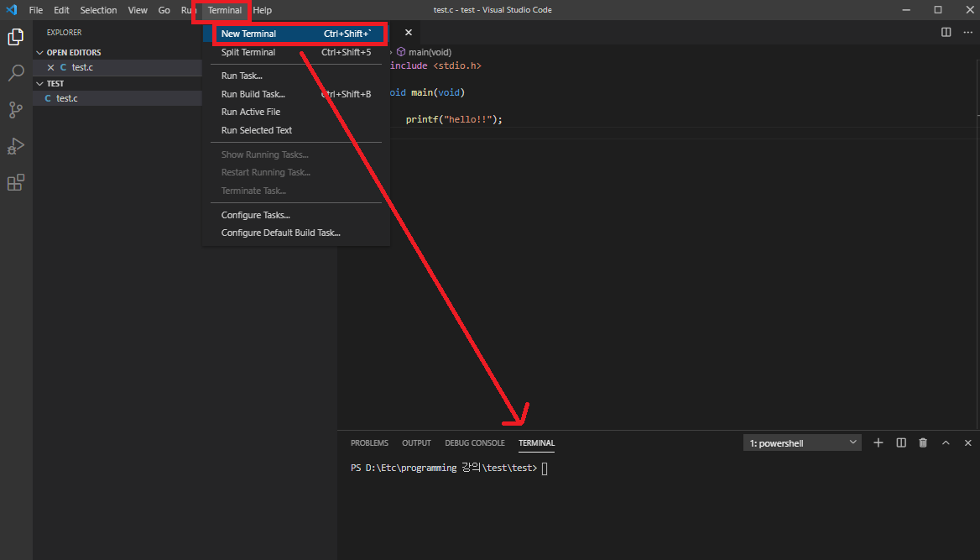980x560 pixels.
Task: Open the Explorer view in activity bar
Action: coord(16,37)
